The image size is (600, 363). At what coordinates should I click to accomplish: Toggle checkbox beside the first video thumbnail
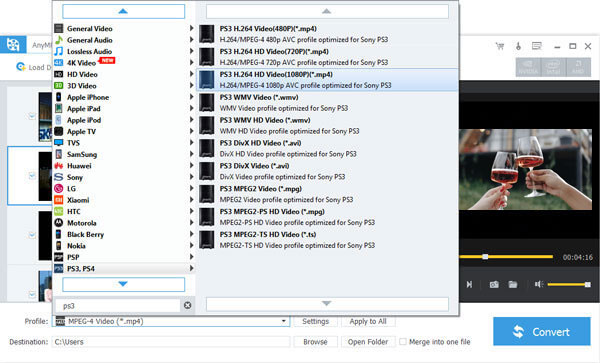(x=32, y=116)
